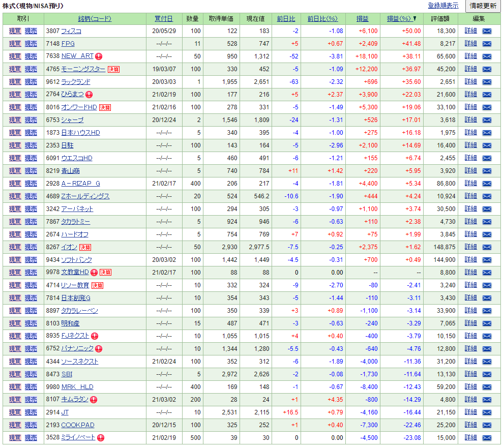The height and width of the screenshot is (448, 504).
Task: Click the mail icon in the 青山商 row
Action: (487, 171)
